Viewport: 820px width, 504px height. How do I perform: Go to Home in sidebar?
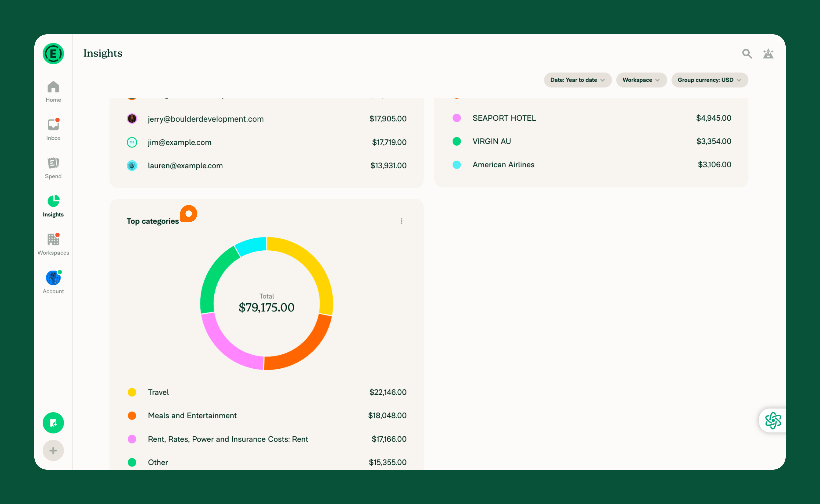pos(53,92)
